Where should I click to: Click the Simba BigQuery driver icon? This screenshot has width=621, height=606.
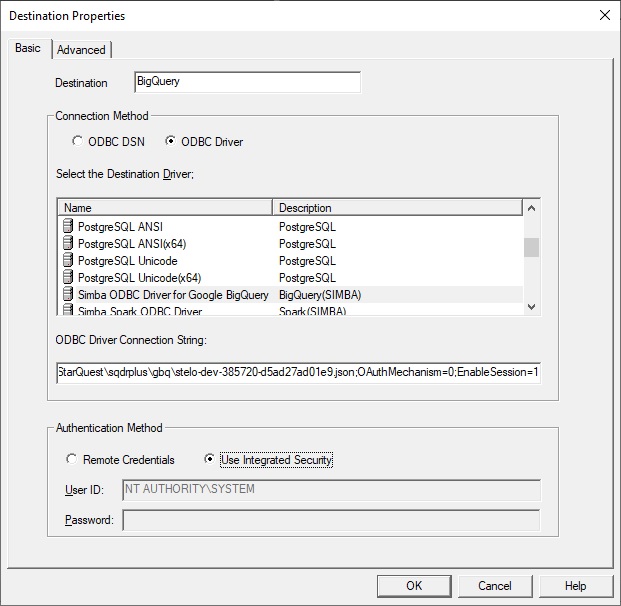pyautogui.click(x=68, y=295)
